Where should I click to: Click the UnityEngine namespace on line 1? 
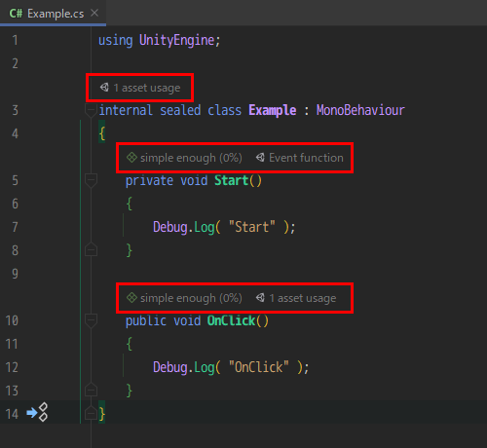pyautogui.click(x=177, y=40)
